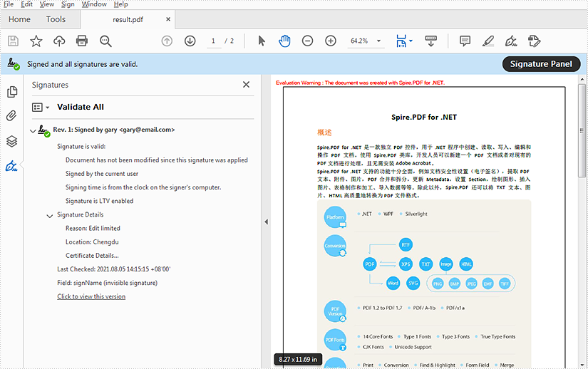Close the Signatures panel

tap(246, 85)
